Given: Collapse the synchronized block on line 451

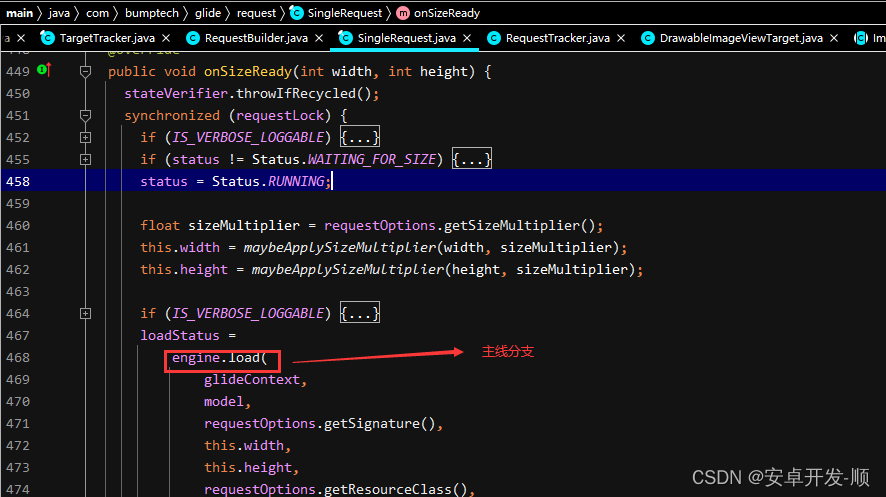Looking at the screenshot, I should pyautogui.click(x=86, y=115).
